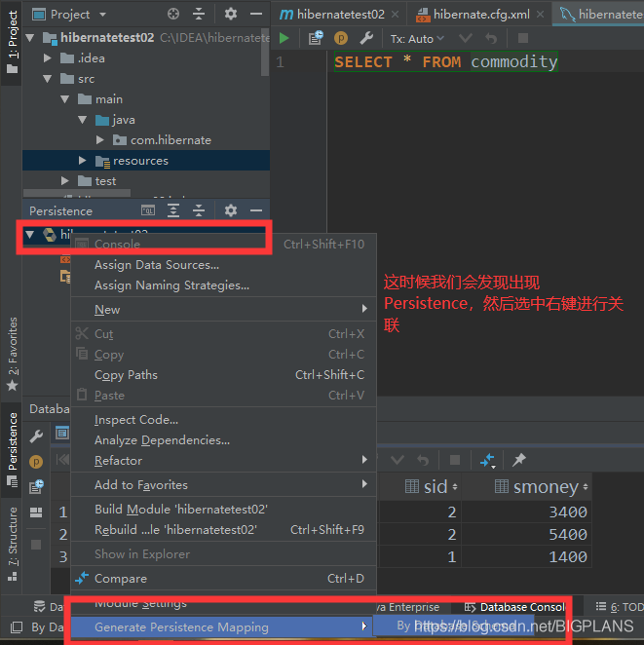
Task: Click the wrench settings icon in the console toolbar
Action: pyautogui.click(x=366, y=38)
